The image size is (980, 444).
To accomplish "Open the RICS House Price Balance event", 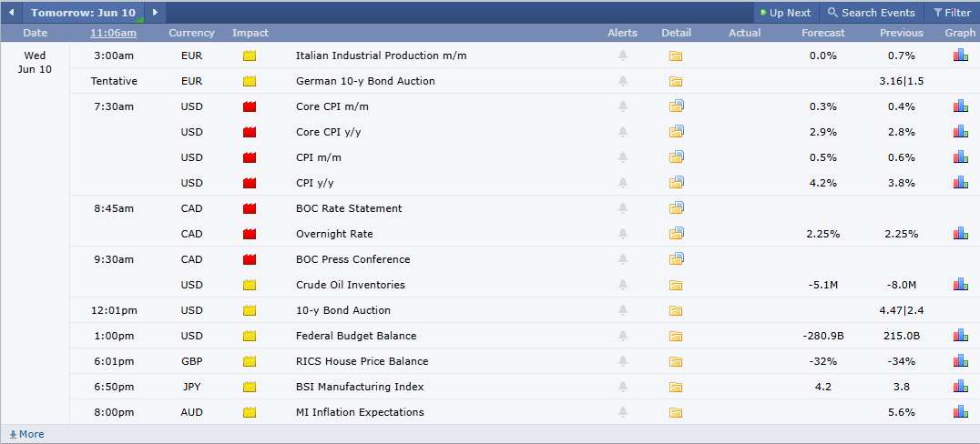I will (362, 361).
